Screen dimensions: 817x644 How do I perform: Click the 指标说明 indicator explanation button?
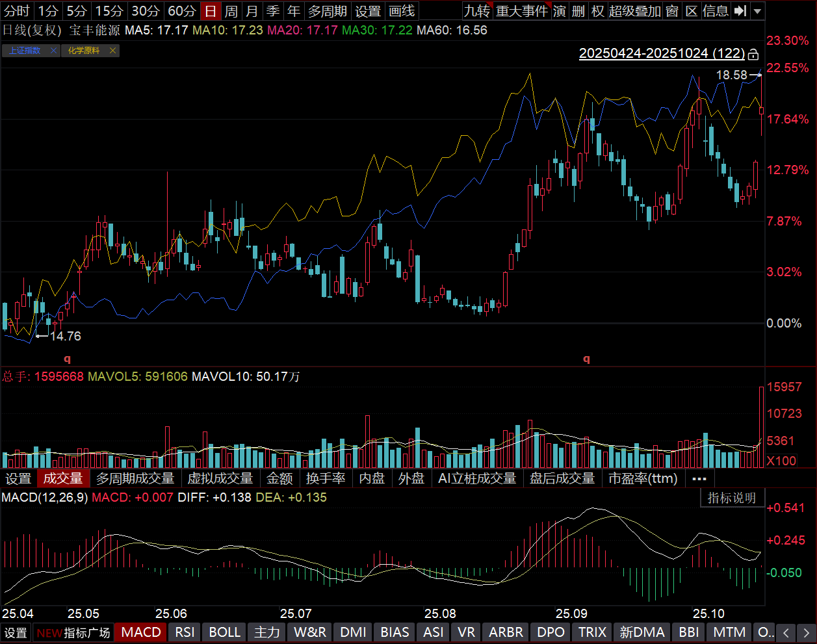coord(731,498)
